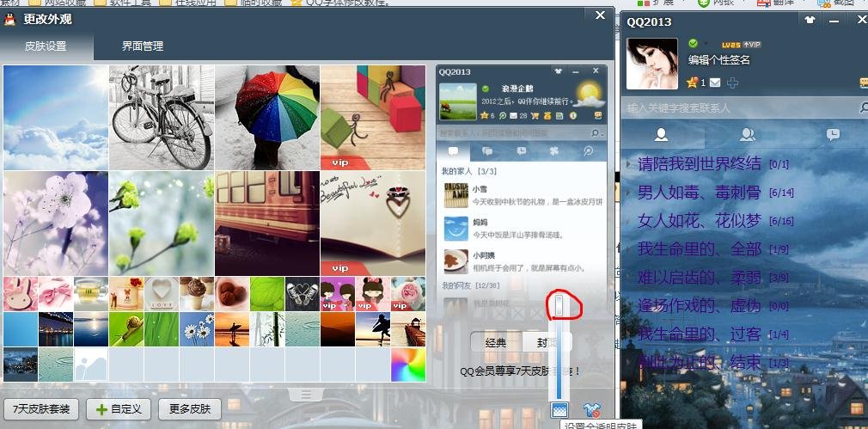
Task: Open QZone star icon in QQ2013 window
Action: 692,83
